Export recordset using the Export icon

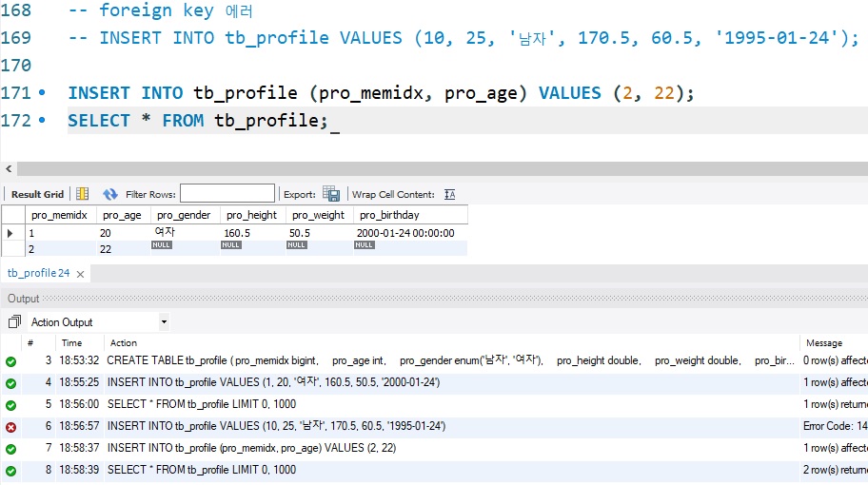tap(331, 194)
